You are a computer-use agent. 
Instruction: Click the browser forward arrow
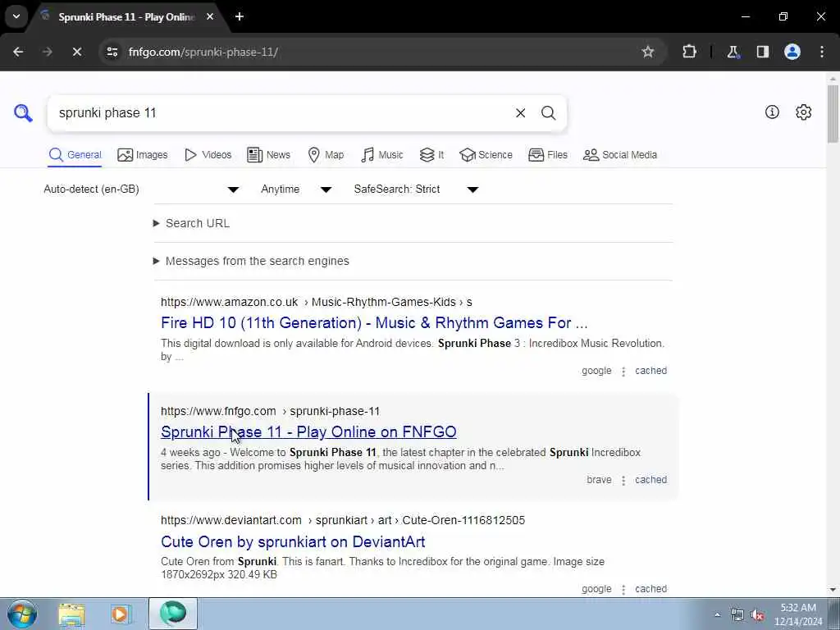coord(47,52)
